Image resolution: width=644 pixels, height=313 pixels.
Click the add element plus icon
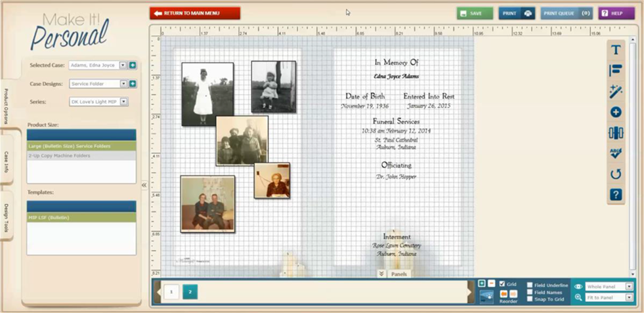click(x=615, y=112)
